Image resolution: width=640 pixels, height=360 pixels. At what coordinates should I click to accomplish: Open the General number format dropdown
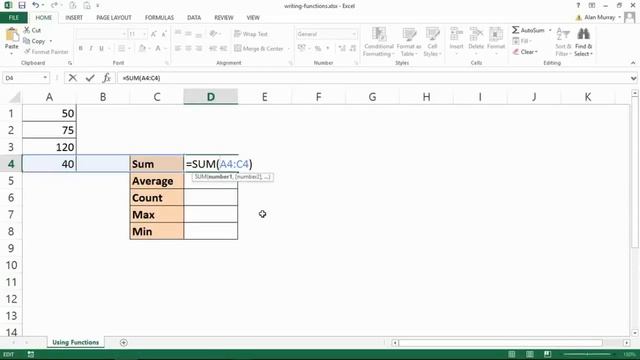(354, 34)
